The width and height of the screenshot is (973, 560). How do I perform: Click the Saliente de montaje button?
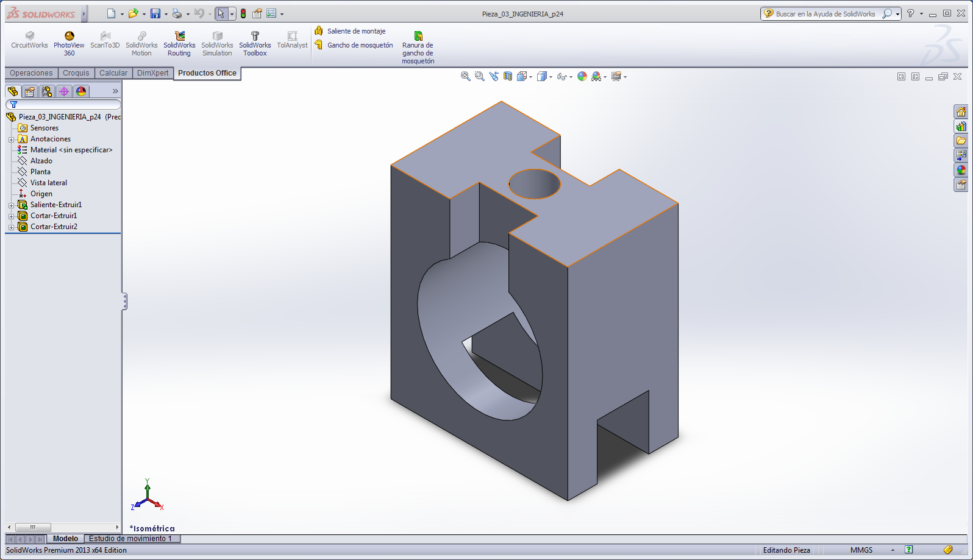click(356, 31)
